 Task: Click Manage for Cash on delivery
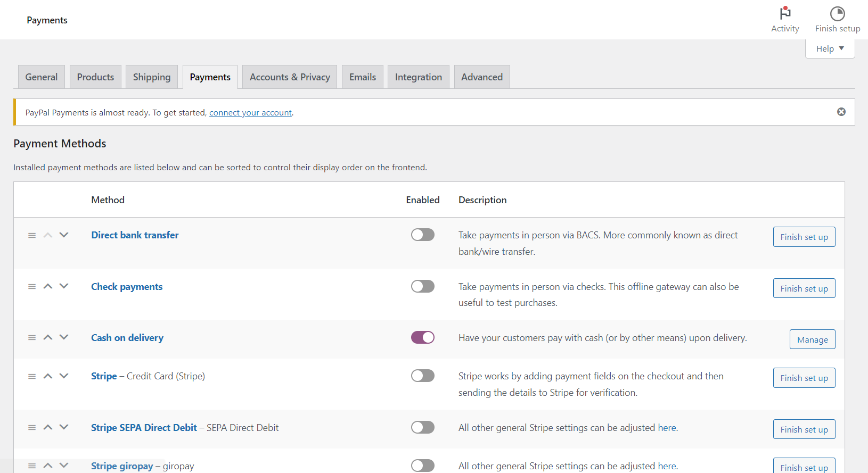coord(812,339)
